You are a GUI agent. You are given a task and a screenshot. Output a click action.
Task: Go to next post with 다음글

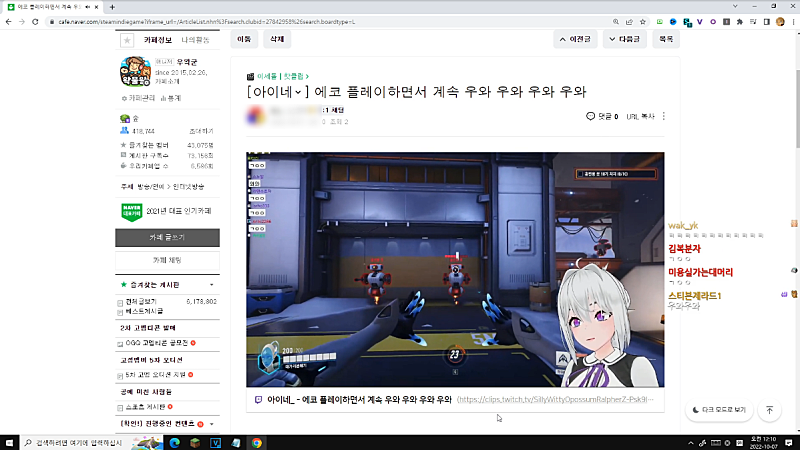pos(624,39)
